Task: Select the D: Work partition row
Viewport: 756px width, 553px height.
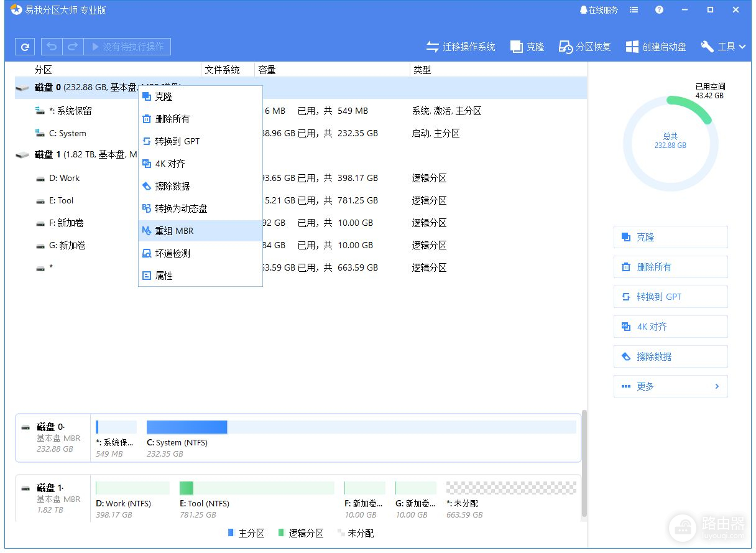Action: click(x=65, y=179)
